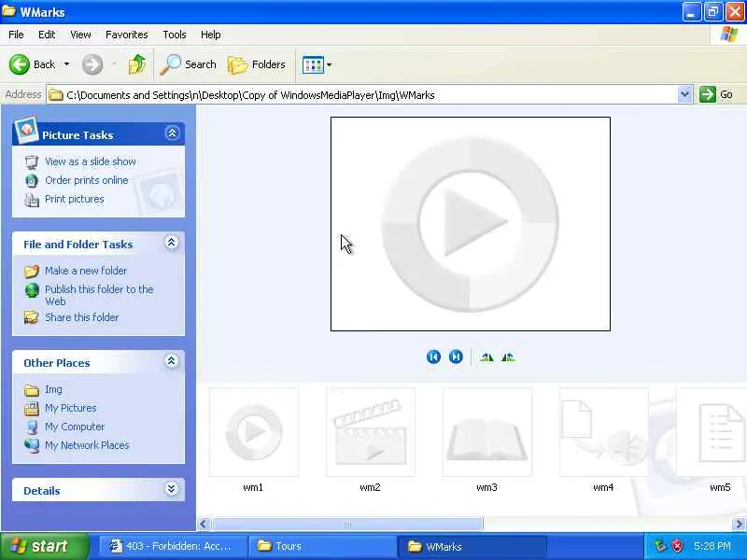Rotate the image clockwise
The width and height of the screenshot is (747, 560).
coord(486,357)
